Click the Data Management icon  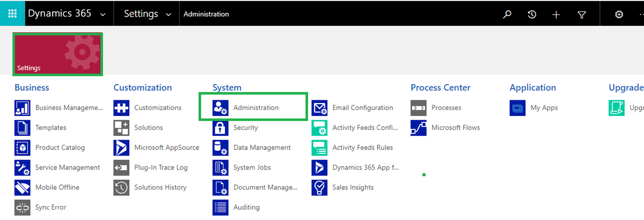(x=221, y=148)
